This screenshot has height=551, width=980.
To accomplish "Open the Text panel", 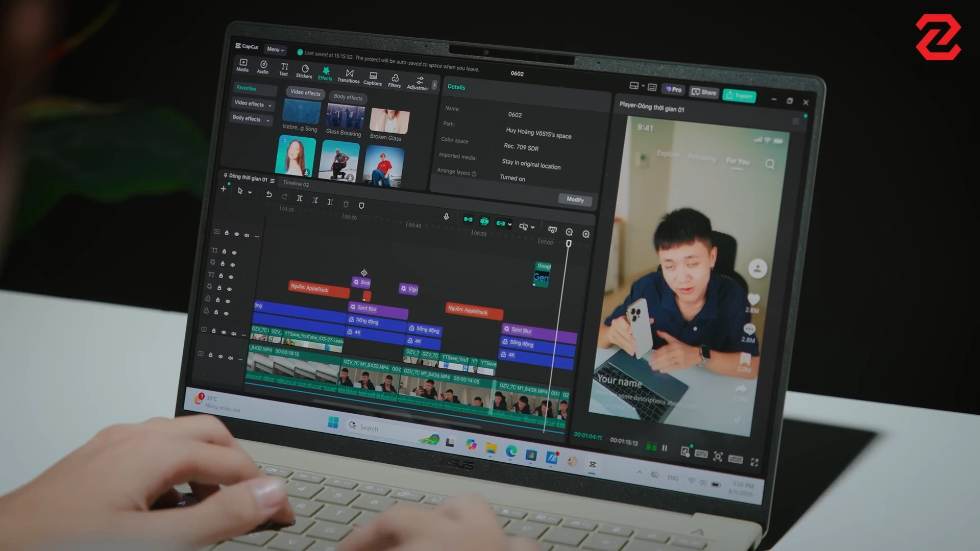I will click(x=284, y=70).
